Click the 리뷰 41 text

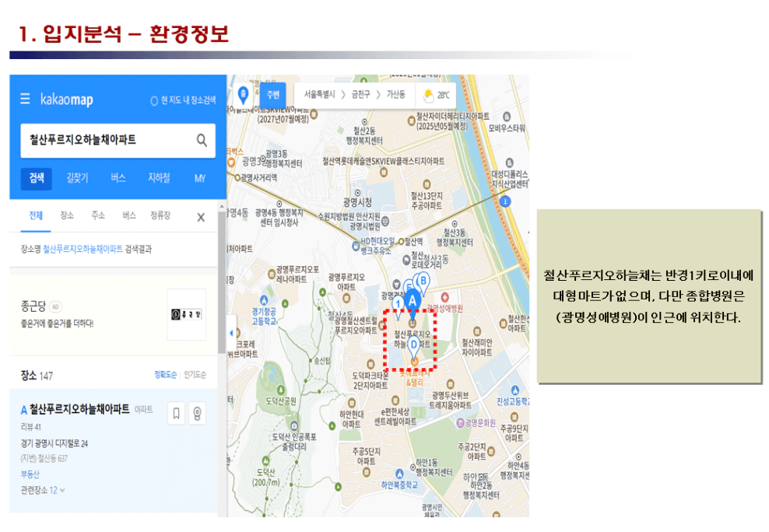(31, 427)
